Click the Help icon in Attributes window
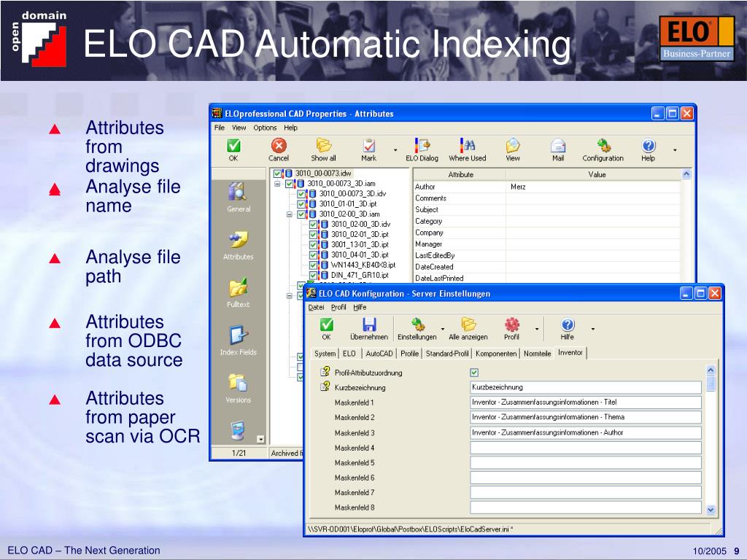This screenshot has height=560, width=747. 649,145
